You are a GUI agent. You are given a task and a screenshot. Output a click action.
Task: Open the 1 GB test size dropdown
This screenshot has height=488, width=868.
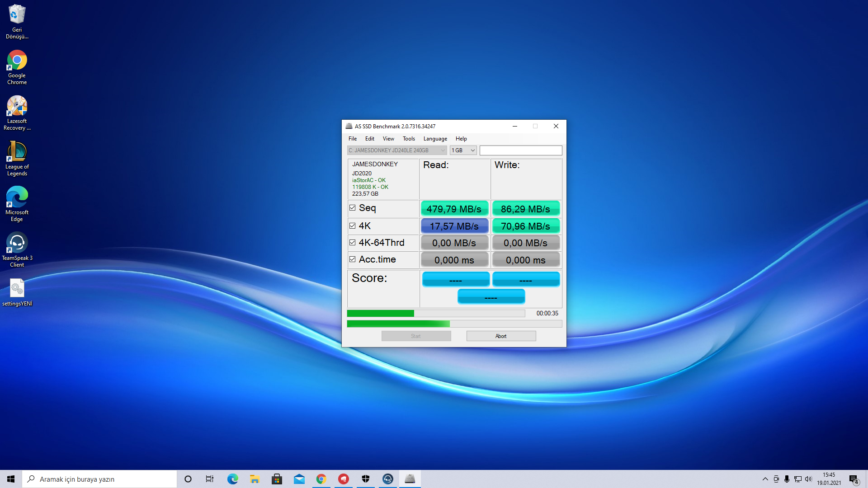[x=463, y=150]
